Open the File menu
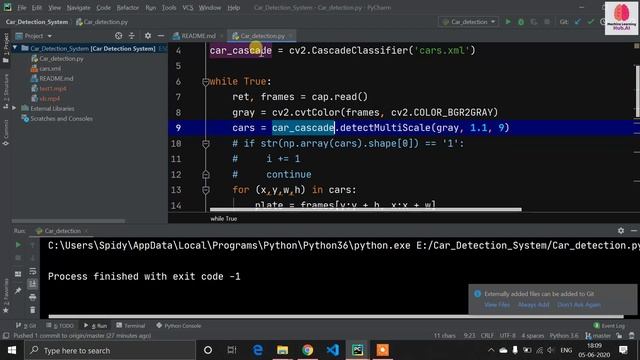This screenshot has height=360, width=640. coord(22,7)
